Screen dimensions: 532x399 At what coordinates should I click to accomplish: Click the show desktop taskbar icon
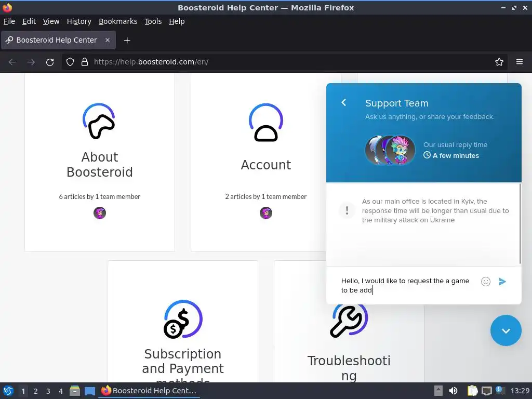[89, 391]
